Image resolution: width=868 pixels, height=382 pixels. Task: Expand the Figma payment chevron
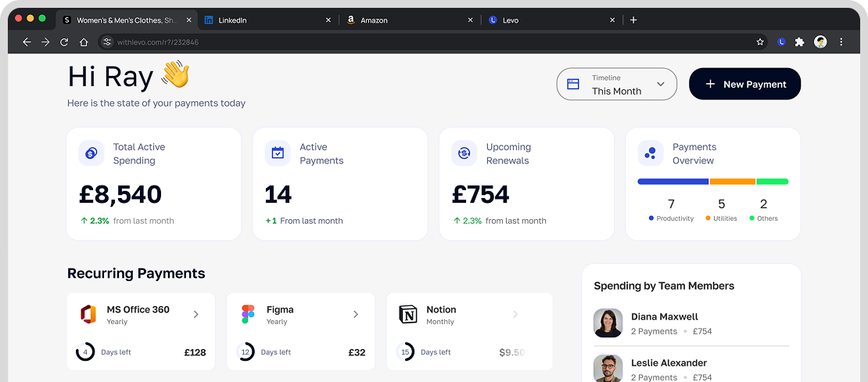tap(356, 315)
